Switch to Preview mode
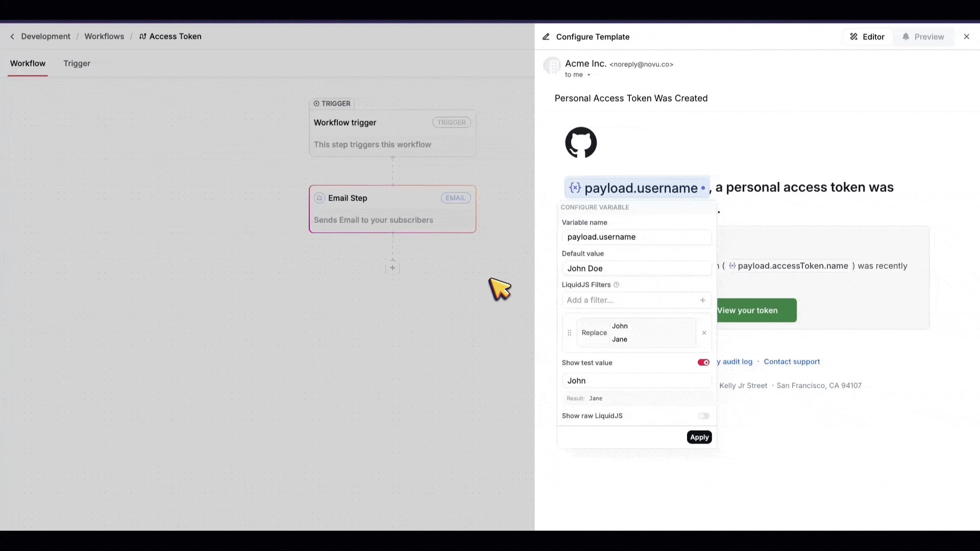This screenshot has height=551, width=980. tap(923, 37)
